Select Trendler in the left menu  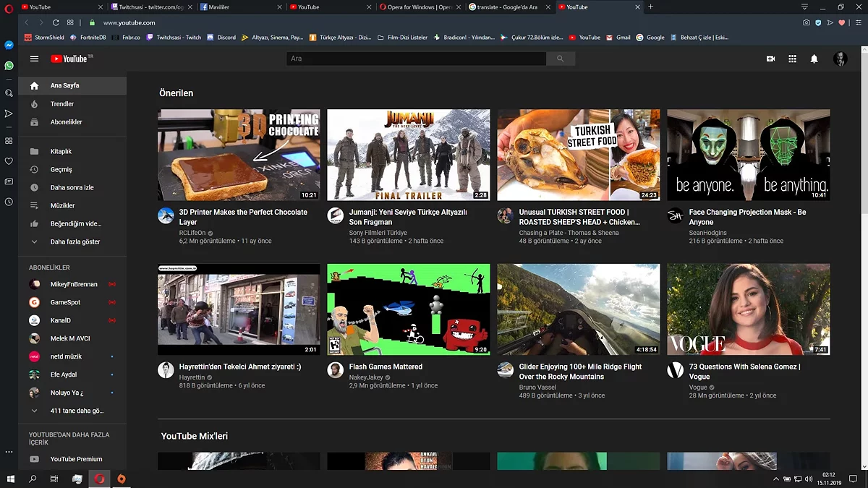62,104
